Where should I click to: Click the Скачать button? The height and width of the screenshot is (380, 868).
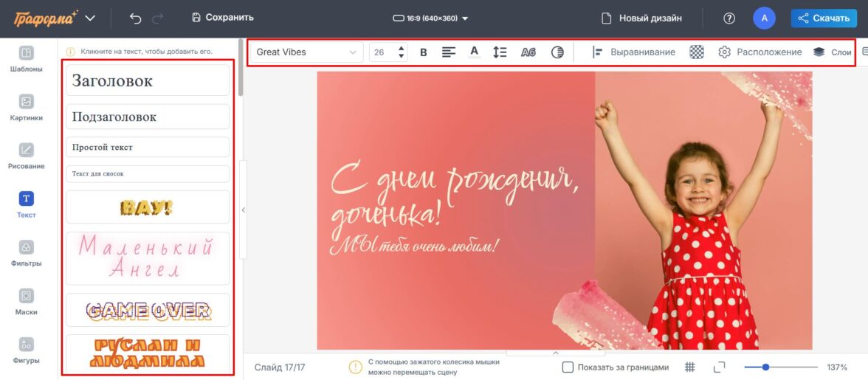(x=824, y=18)
